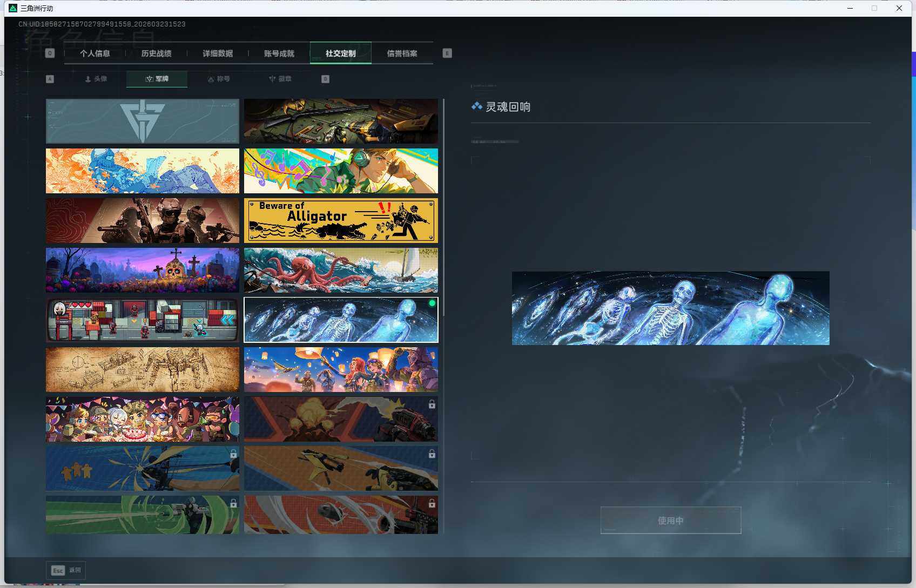
Task: Click lock icon on mushroom cloud banner
Action: 432,404
